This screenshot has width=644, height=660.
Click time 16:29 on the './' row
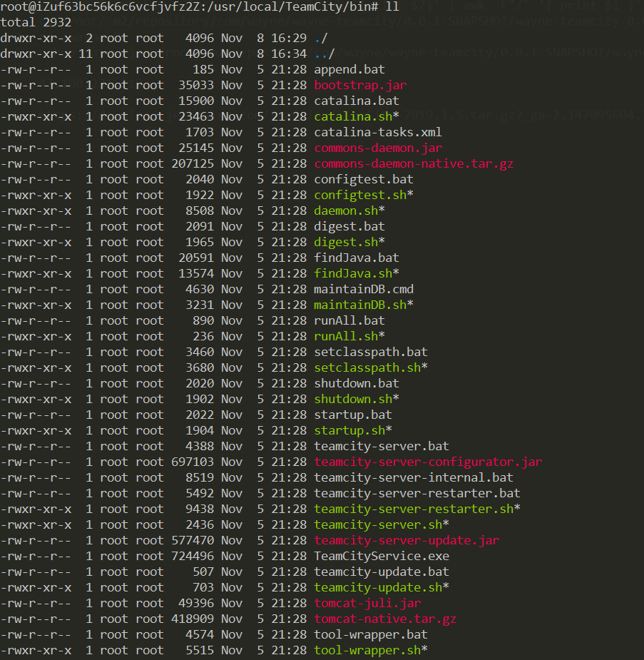[x=289, y=39]
